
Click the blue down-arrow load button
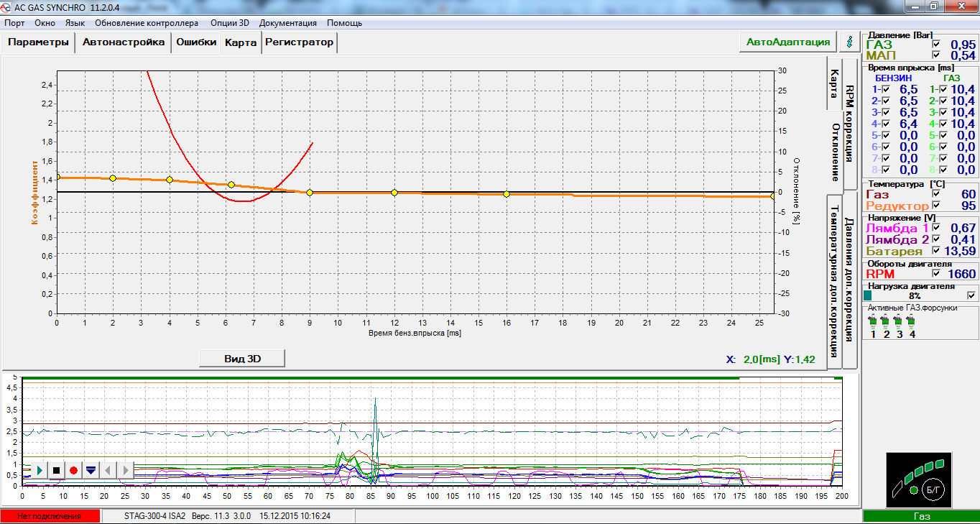(x=91, y=470)
